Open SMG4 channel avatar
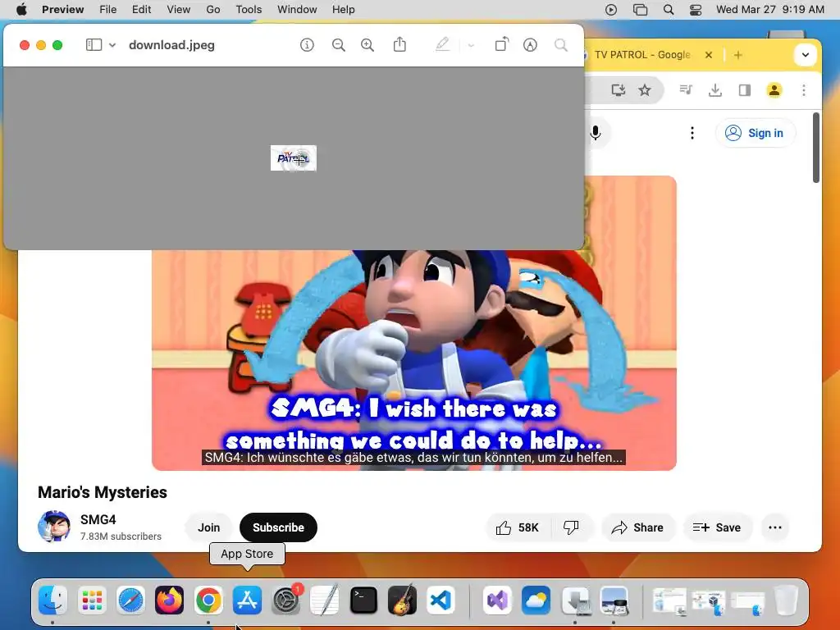Image resolution: width=840 pixels, height=630 pixels. click(53, 527)
